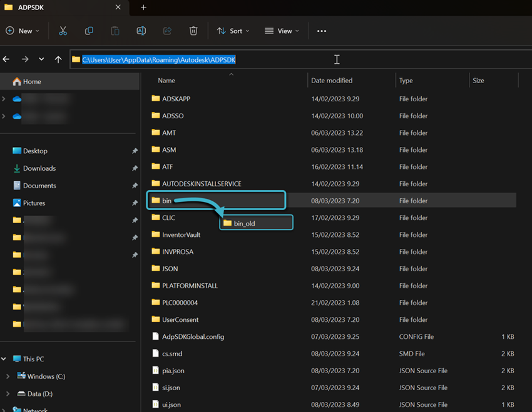This screenshot has width=532, height=412.
Task: Collapse the This PC tree node
Action: click(4, 359)
